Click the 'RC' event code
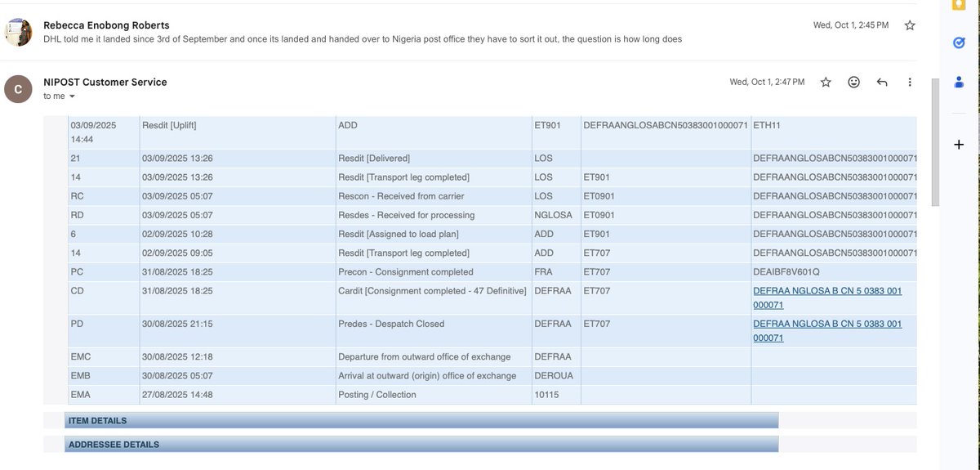The height and width of the screenshot is (470, 980). 78,196
